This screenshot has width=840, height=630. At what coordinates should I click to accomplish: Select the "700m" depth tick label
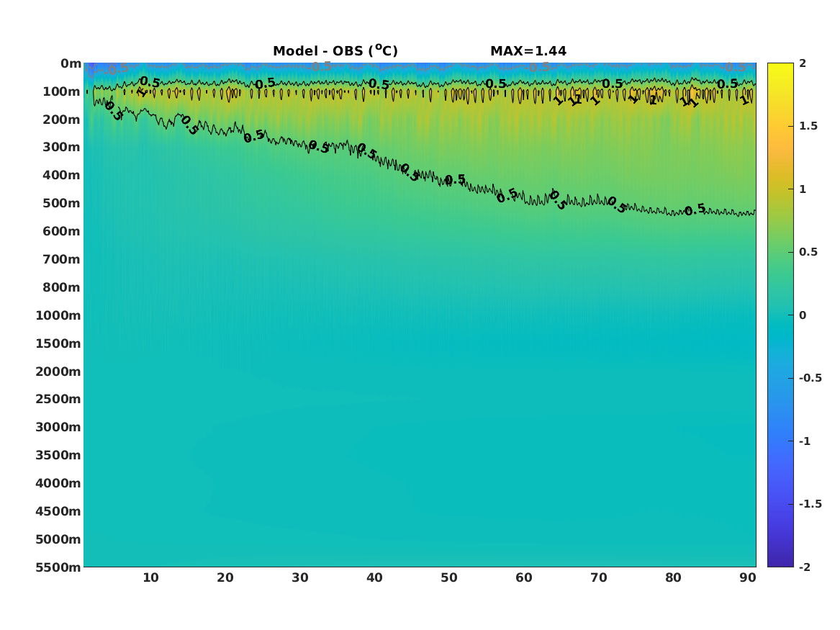[x=62, y=259]
